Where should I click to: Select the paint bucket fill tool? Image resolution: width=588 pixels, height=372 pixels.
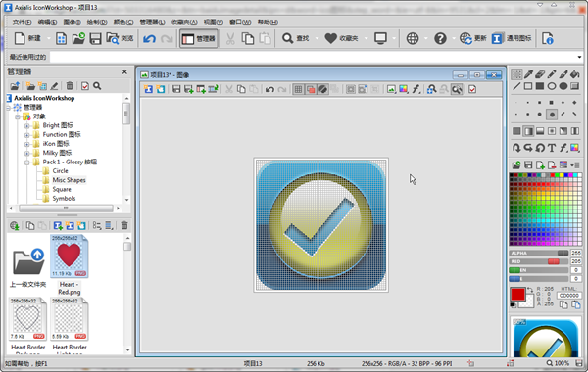(575, 74)
